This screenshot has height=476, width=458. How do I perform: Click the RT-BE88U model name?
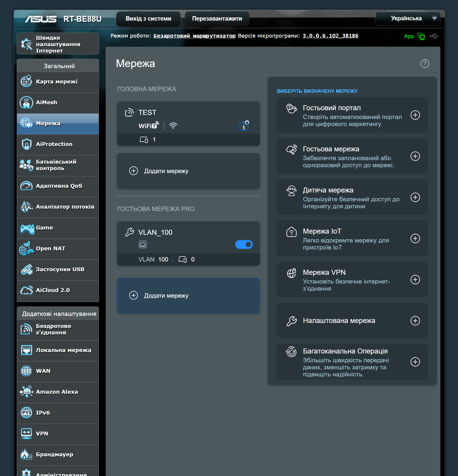pyautogui.click(x=82, y=19)
